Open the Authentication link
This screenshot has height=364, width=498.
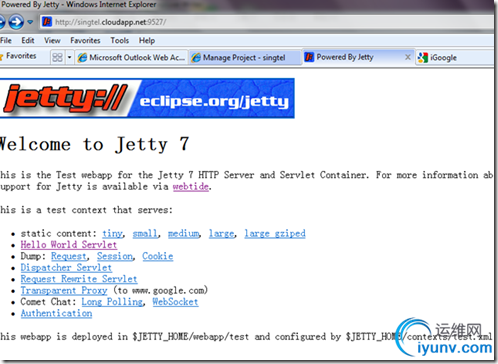click(x=56, y=313)
